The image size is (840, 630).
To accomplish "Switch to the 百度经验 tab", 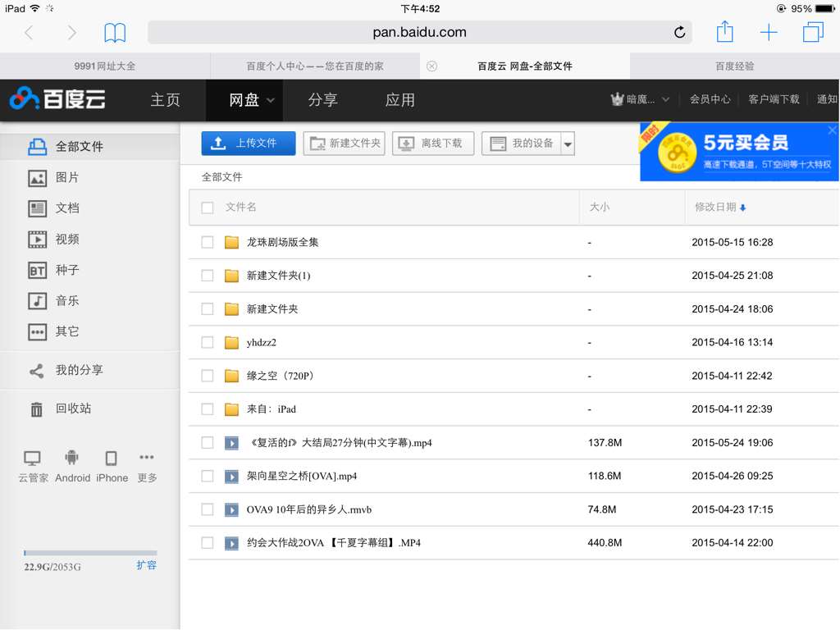I will 734,66.
